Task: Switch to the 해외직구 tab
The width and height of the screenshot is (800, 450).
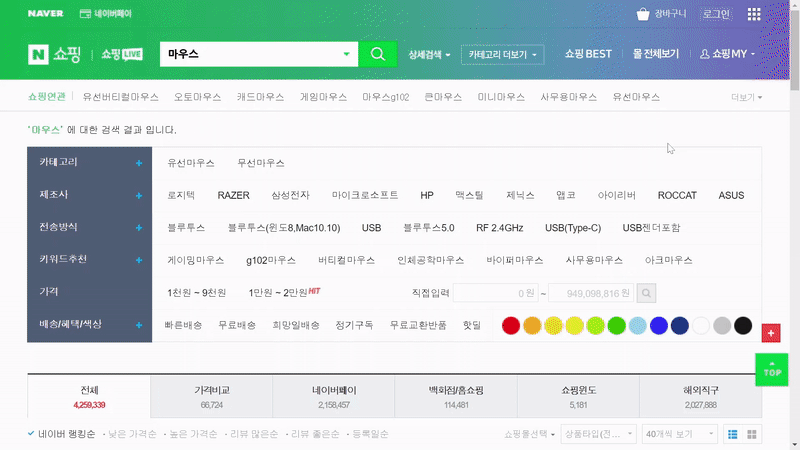Action: coord(699,396)
